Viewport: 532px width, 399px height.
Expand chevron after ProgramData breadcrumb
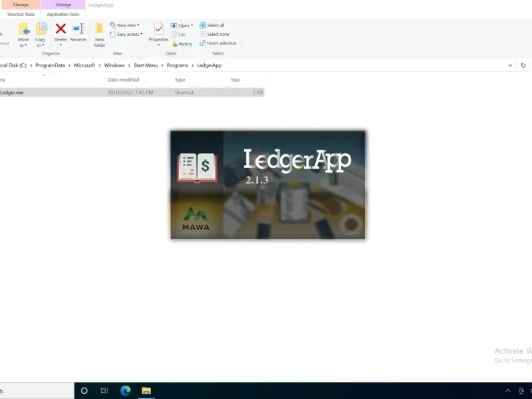pyautogui.click(x=70, y=65)
